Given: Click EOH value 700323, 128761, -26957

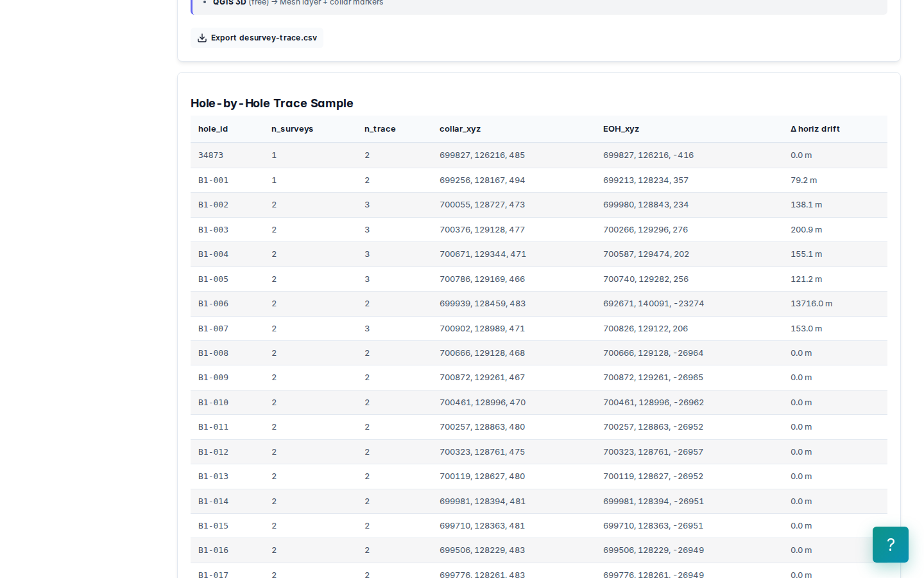Looking at the screenshot, I should [x=653, y=452].
